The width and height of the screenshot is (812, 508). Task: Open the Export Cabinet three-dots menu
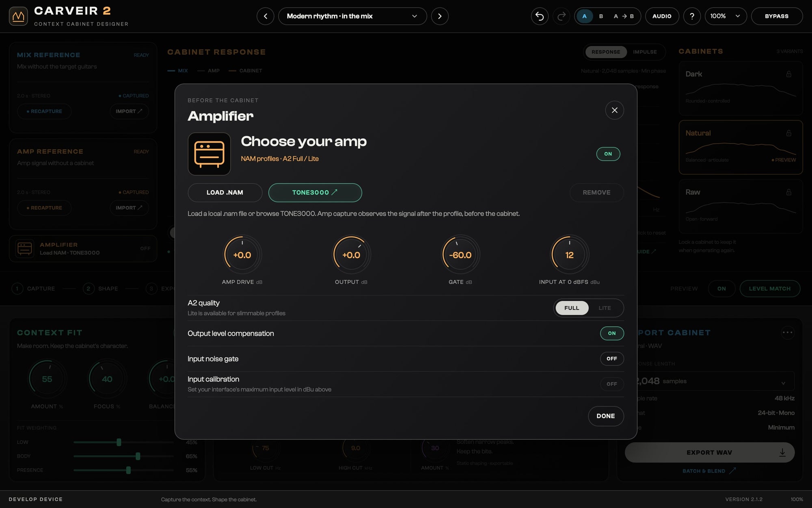coord(788,332)
